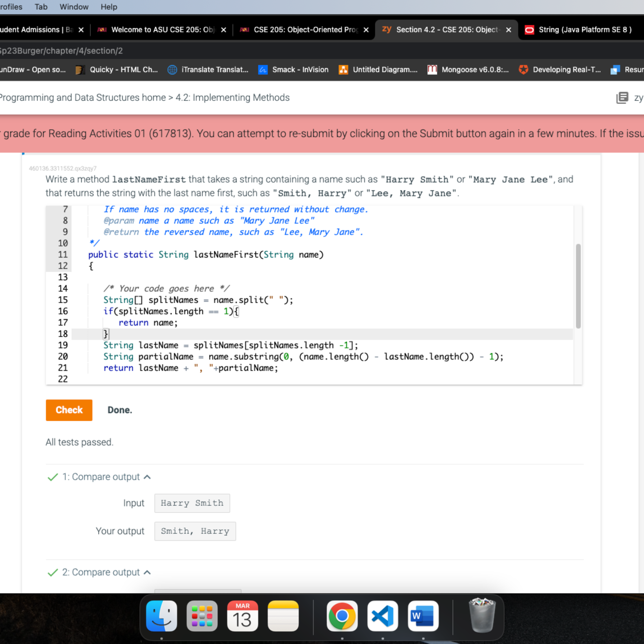Close the Section 4.2 - CSE 205 tab
This screenshot has height=644, width=644.
[x=509, y=30]
